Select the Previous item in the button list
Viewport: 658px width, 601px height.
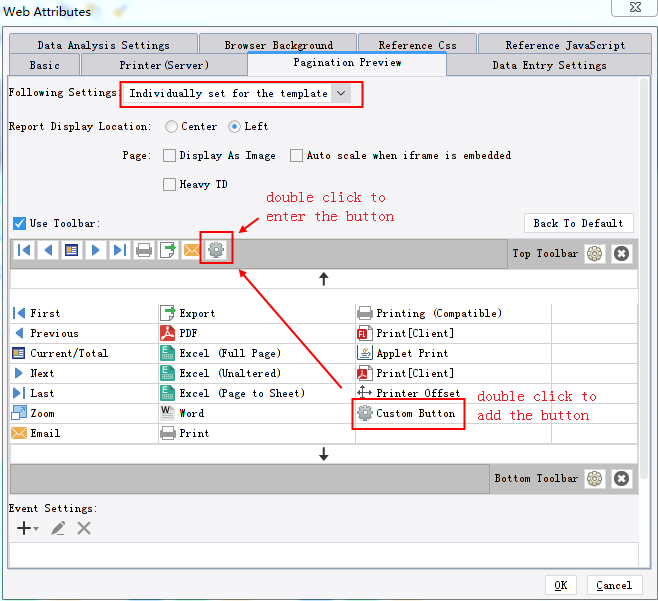84,333
